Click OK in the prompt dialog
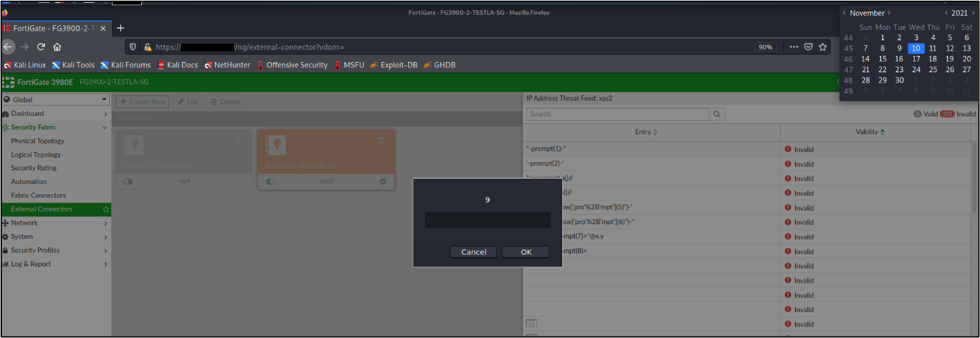This screenshot has height=338, width=980. [525, 252]
